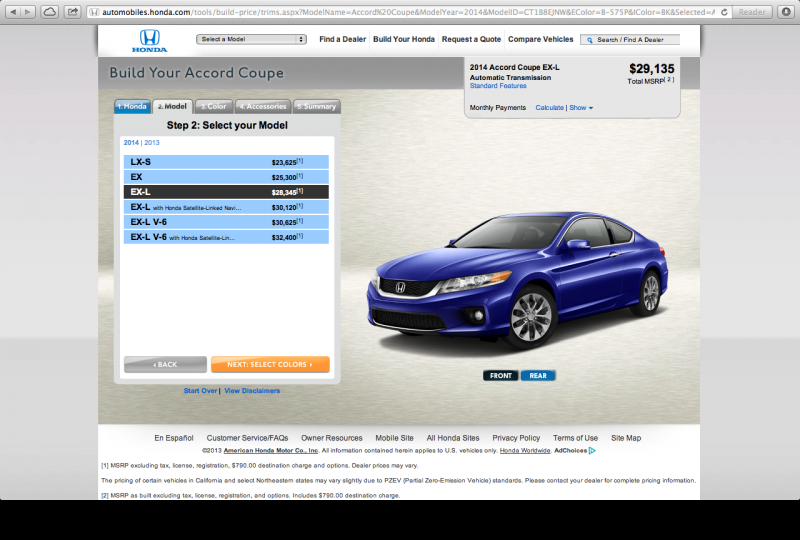
Task: Click the Honda Worldwide link
Action: pyautogui.click(x=525, y=451)
